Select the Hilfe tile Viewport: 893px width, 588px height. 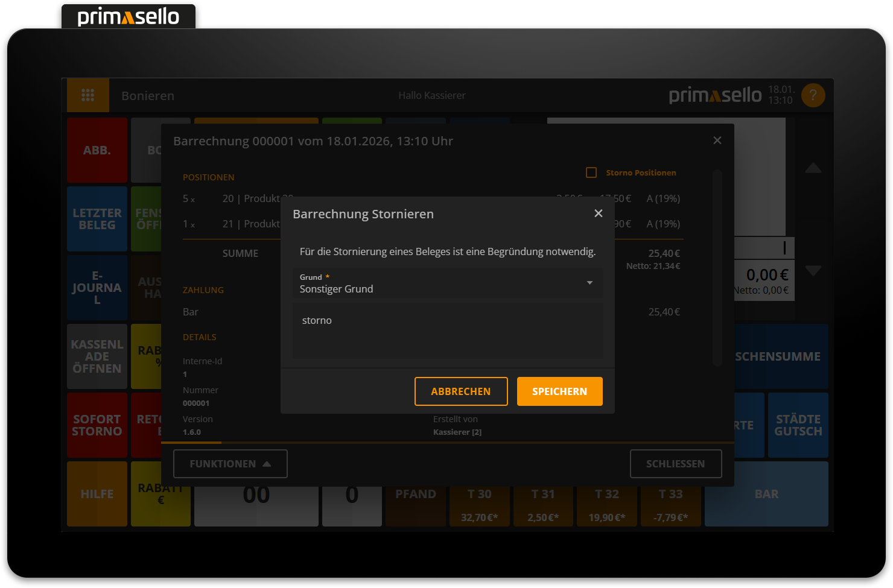pos(97,494)
